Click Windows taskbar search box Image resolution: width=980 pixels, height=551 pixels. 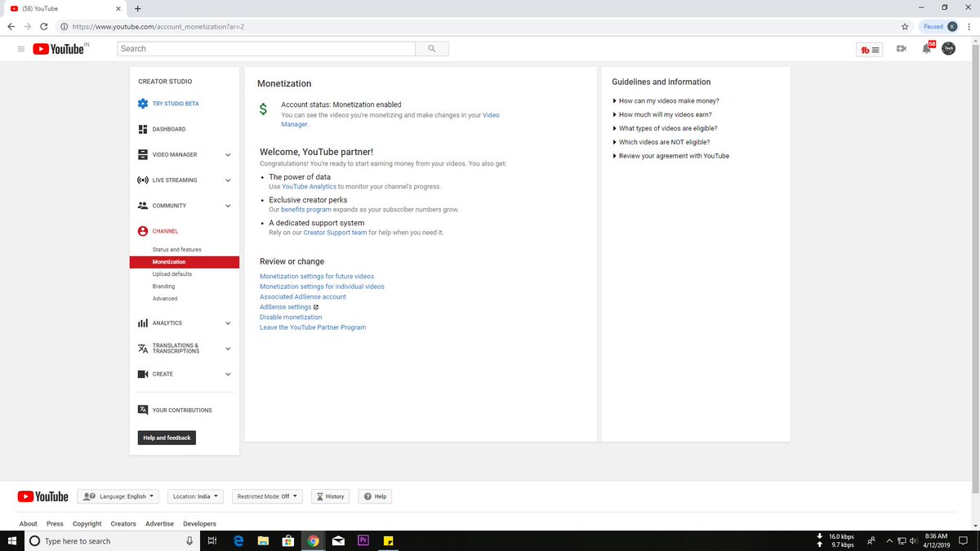110,540
